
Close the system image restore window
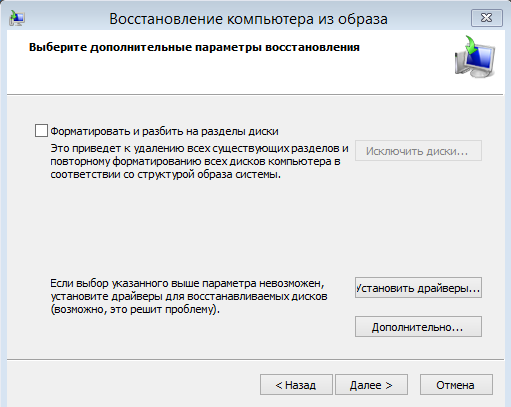point(487,18)
